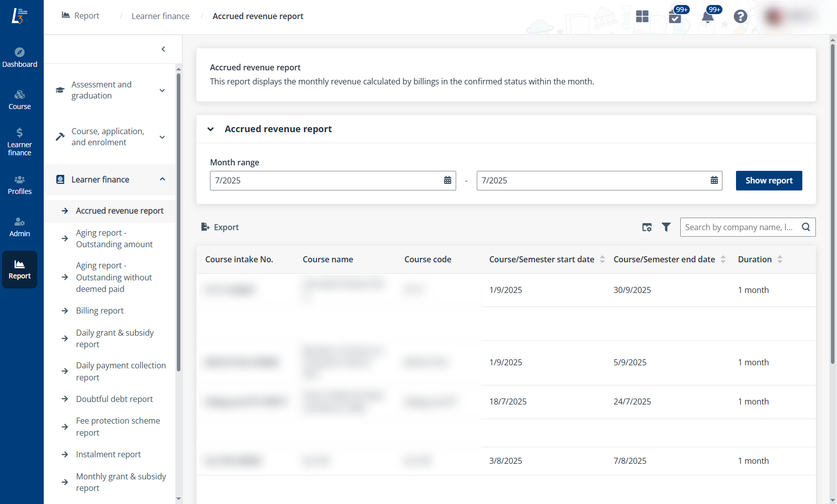Expand Assessment and graduation section
The width and height of the screenshot is (837, 504).
coord(162,90)
